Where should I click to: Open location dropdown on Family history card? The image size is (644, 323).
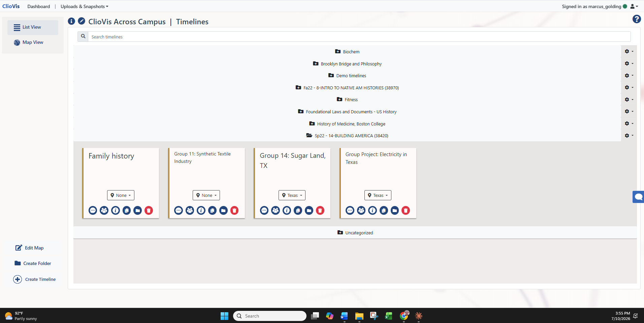pyautogui.click(x=121, y=195)
